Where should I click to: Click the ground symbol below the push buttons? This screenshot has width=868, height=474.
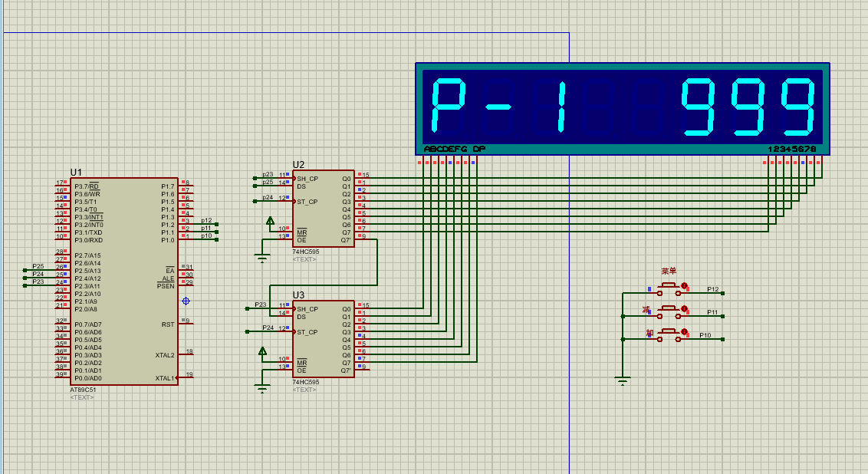click(623, 380)
